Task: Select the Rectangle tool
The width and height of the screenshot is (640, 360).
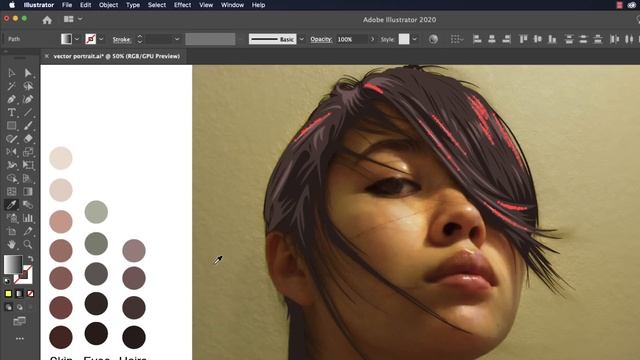Action: [x=11, y=126]
